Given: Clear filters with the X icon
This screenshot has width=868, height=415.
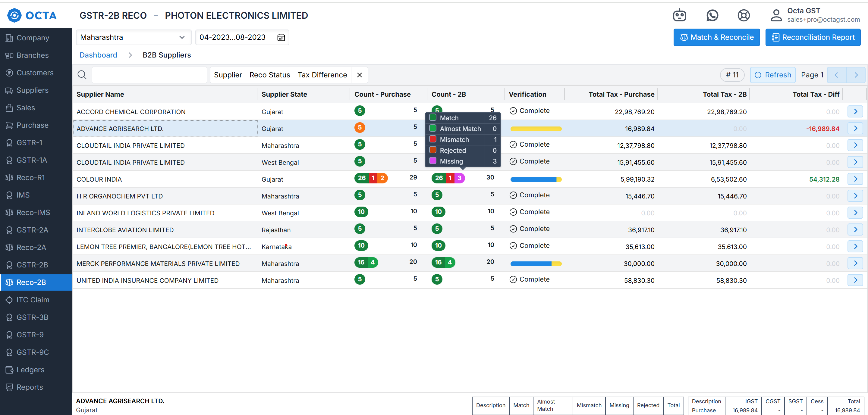Looking at the screenshot, I should point(360,75).
